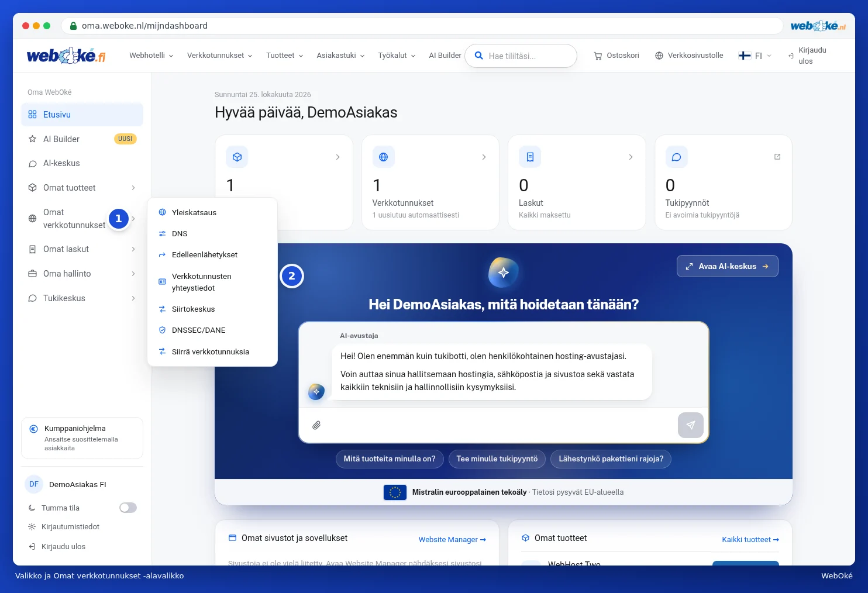
Task: Open the Tuotteet dropdown
Action: [x=285, y=56]
